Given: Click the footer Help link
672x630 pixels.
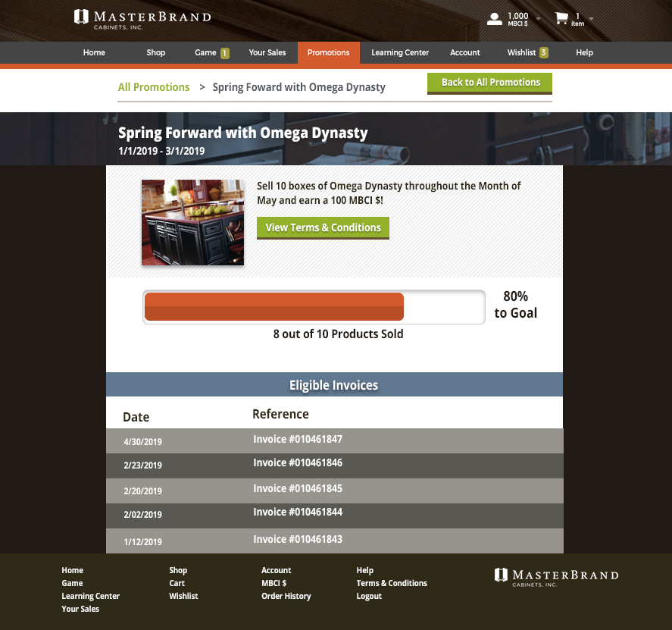Looking at the screenshot, I should (364, 570).
